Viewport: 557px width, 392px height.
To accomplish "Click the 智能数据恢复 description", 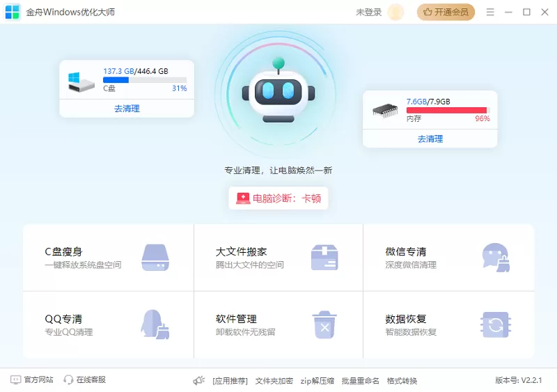I will [411, 332].
